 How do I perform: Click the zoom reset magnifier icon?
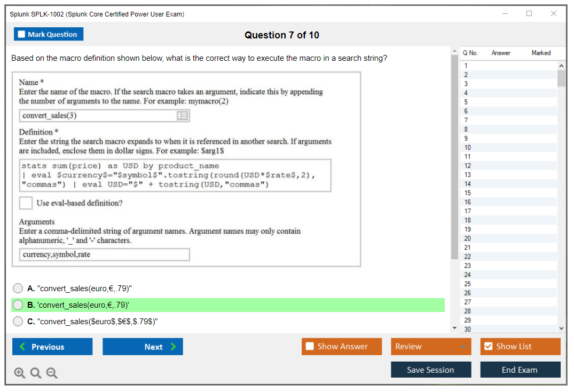click(x=36, y=373)
